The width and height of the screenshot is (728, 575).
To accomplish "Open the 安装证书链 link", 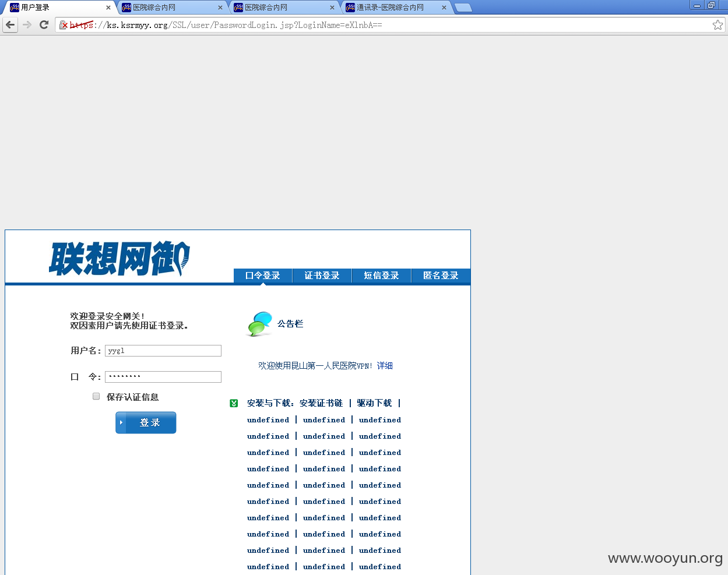I will [321, 403].
